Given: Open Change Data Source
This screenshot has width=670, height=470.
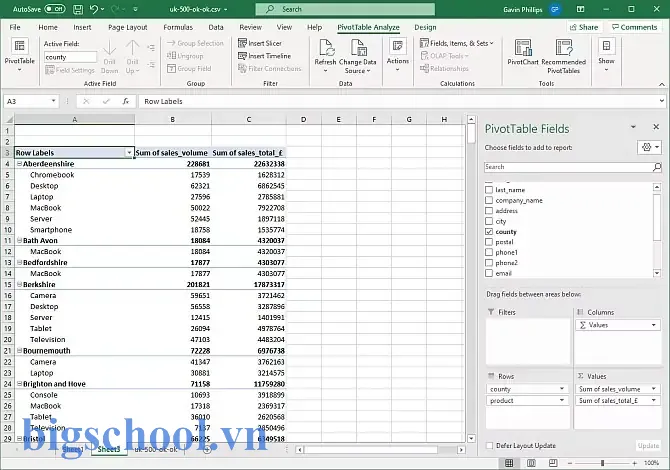Looking at the screenshot, I should tap(358, 56).
